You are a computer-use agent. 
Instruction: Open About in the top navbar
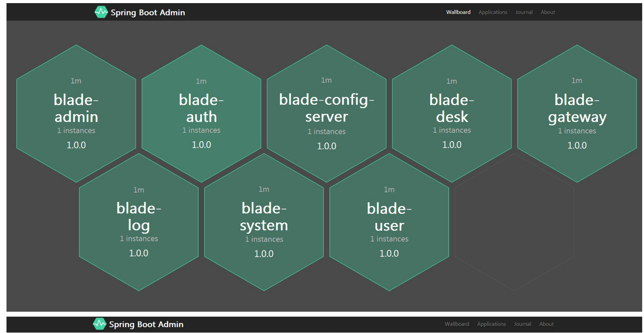[548, 12]
